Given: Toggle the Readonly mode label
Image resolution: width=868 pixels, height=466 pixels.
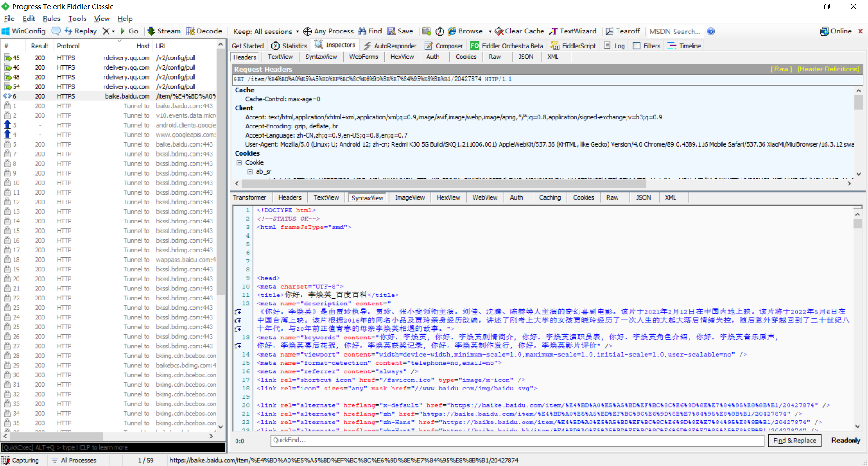Looking at the screenshot, I should click(x=845, y=440).
